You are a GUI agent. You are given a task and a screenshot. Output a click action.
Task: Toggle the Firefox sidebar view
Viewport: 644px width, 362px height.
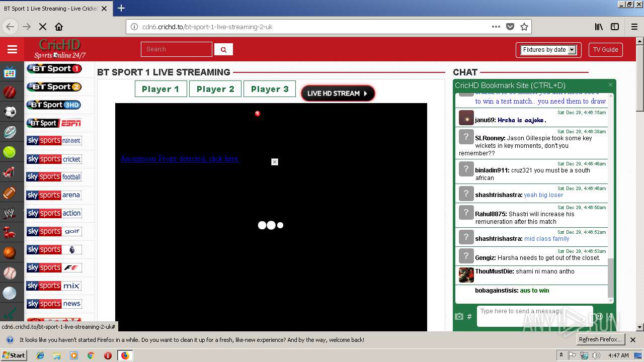[615, 27]
